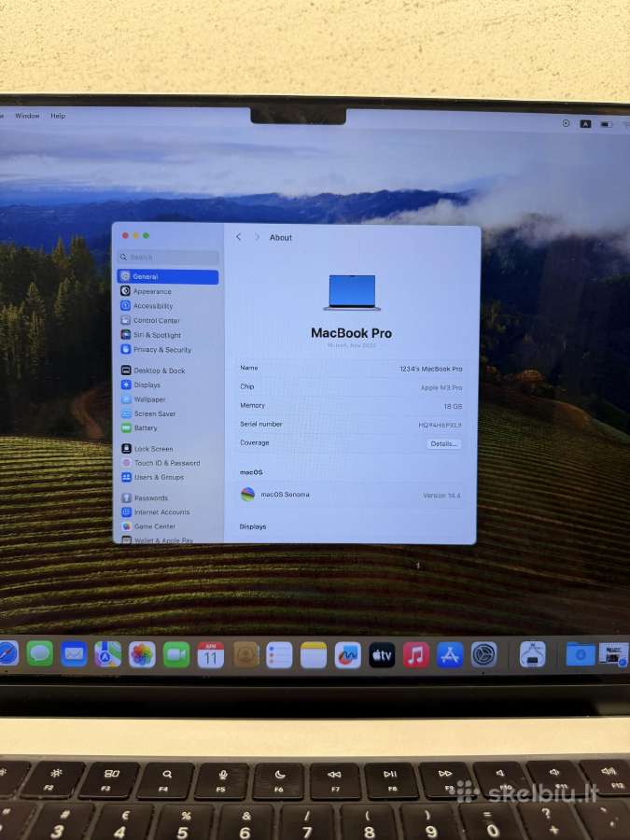Click the Version 14.4 text

[441, 496]
